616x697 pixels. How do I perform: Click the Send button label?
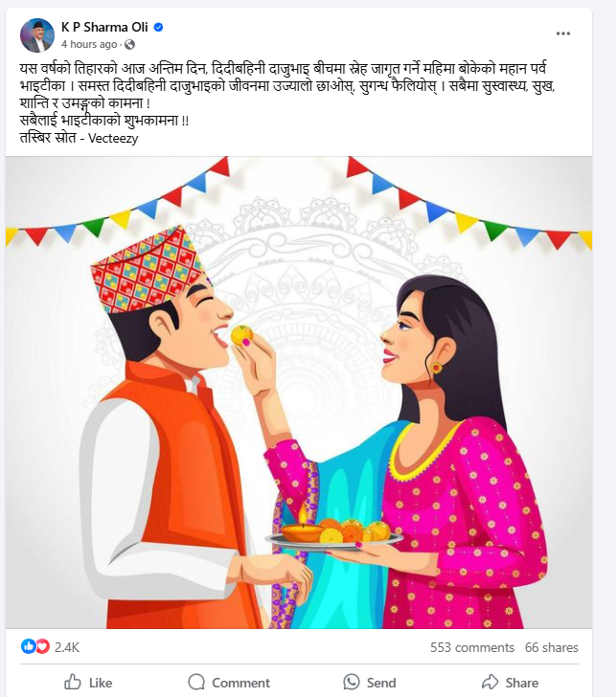click(381, 683)
